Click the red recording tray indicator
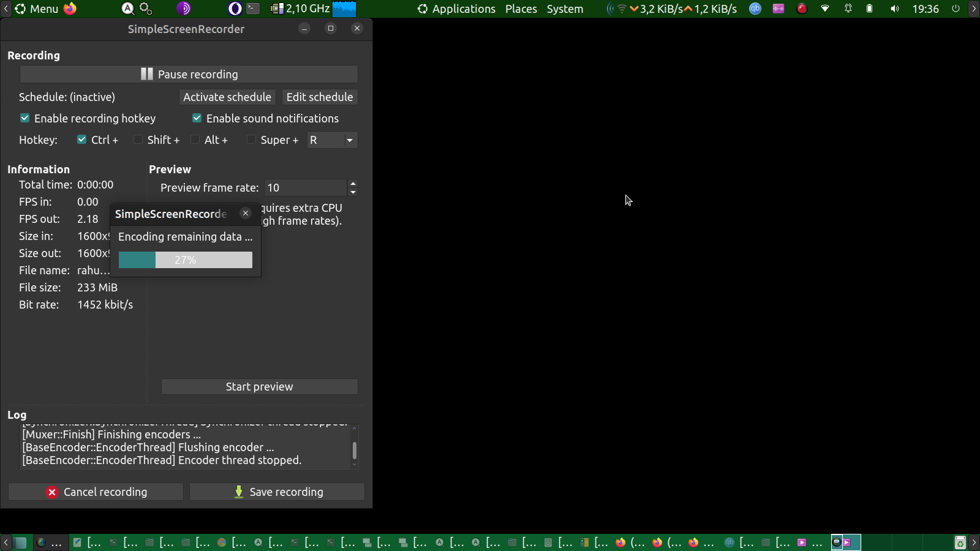The height and width of the screenshot is (551, 980). coord(802,9)
